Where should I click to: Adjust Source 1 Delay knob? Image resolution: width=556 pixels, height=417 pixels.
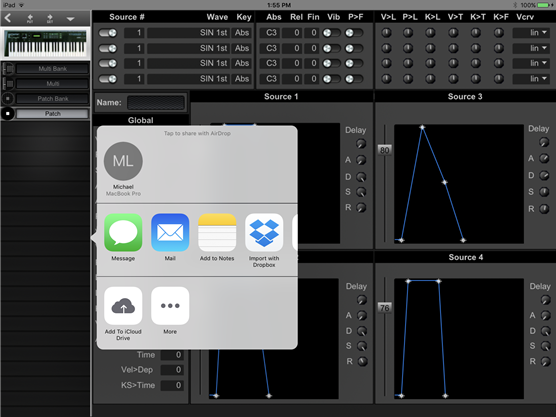(361, 144)
